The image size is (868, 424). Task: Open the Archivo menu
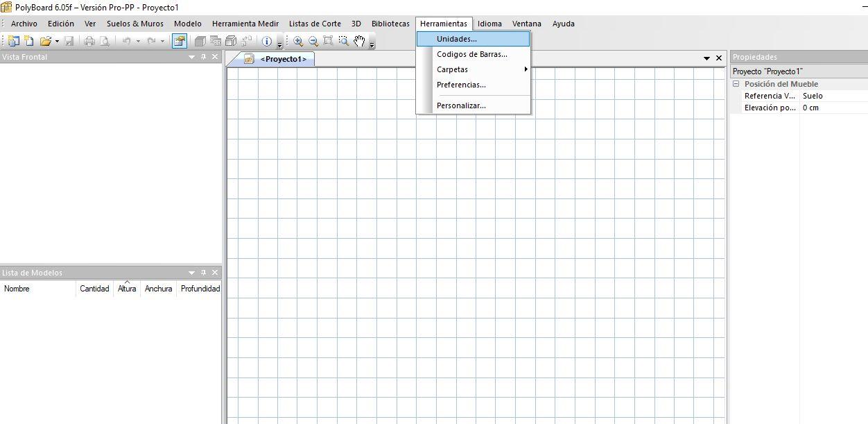point(24,24)
